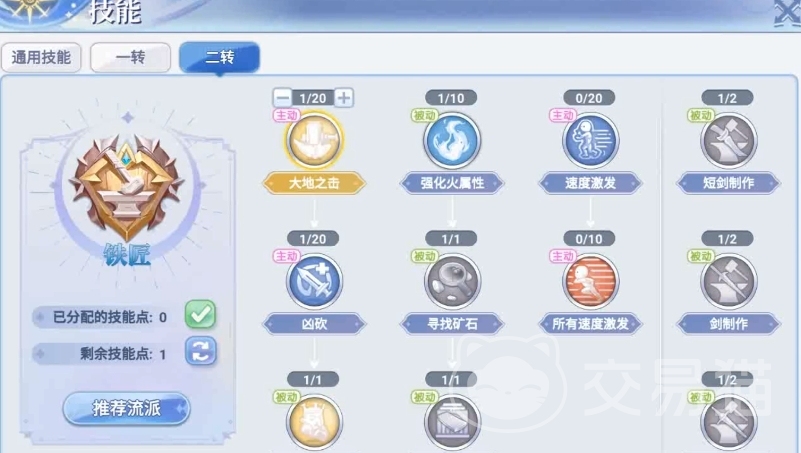Open the 推荐流派 recommended build button
Viewport: 801px width, 453px height.
point(126,409)
